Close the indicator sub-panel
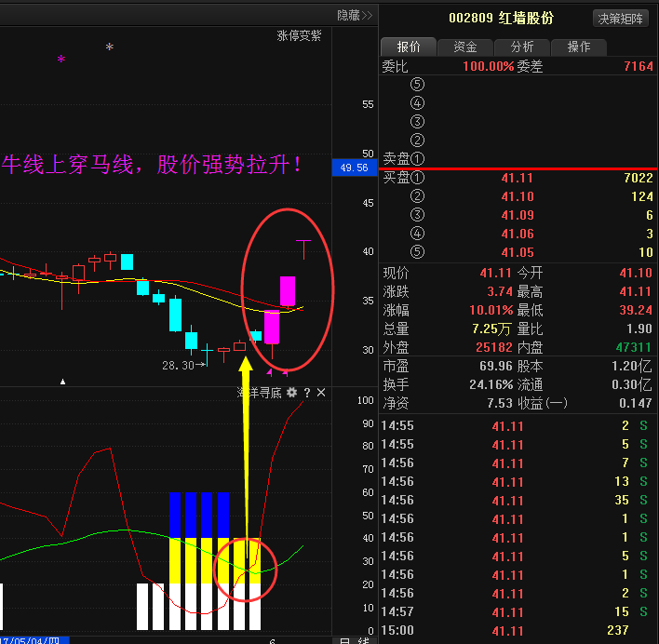The width and height of the screenshot is (659, 644). click(321, 393)
